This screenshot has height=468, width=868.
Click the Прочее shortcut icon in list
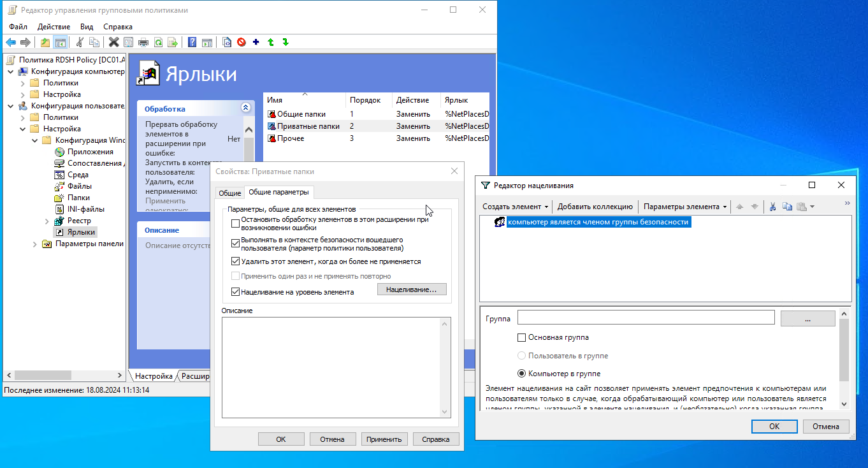tap(271, 138)
